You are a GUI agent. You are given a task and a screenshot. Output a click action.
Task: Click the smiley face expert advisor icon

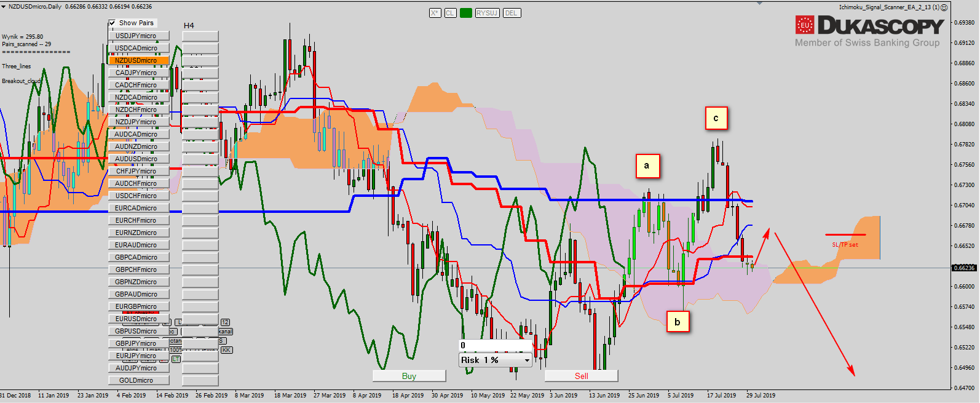(944, 7)
